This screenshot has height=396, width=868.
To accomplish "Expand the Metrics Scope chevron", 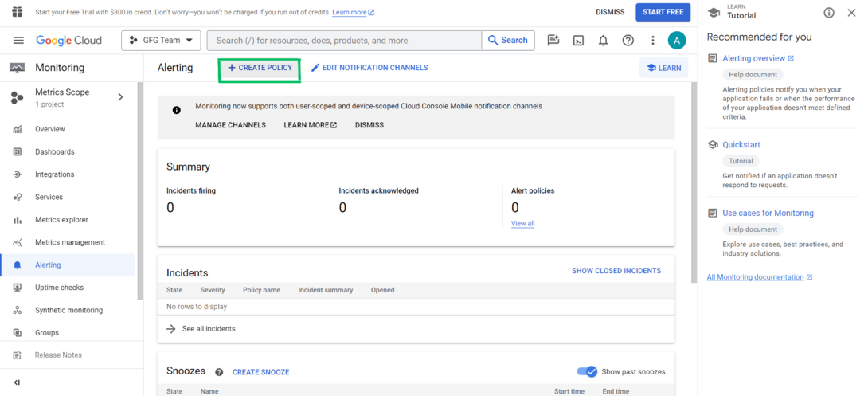I will (x=120, y=97).
